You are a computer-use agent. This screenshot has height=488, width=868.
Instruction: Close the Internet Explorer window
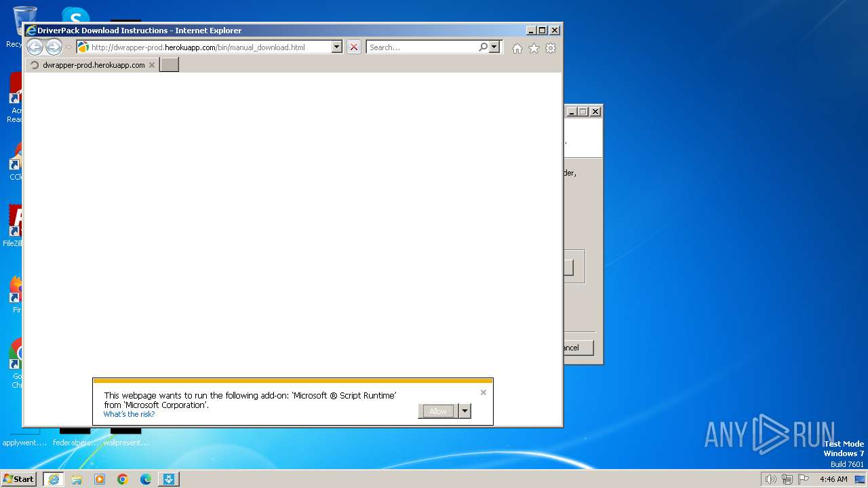coord(555,30)
